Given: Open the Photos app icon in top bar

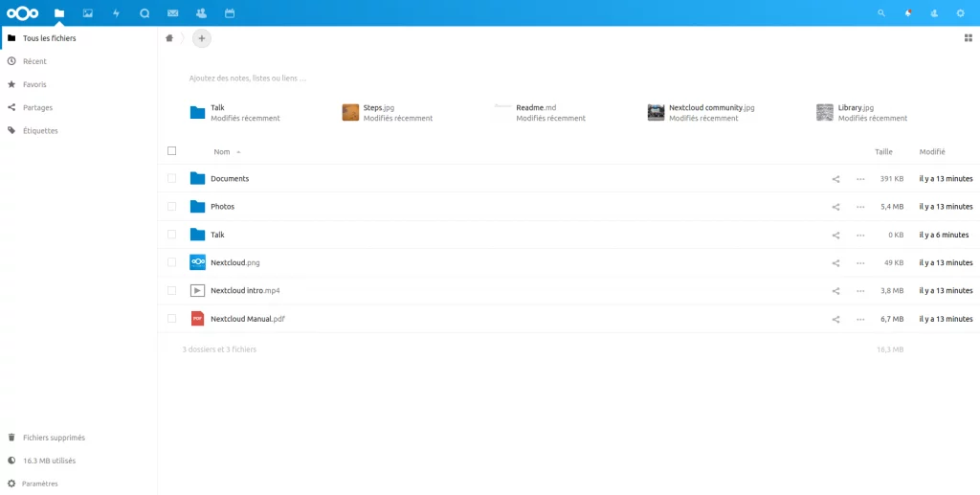Looking at the screenshot, I should 87,13.
